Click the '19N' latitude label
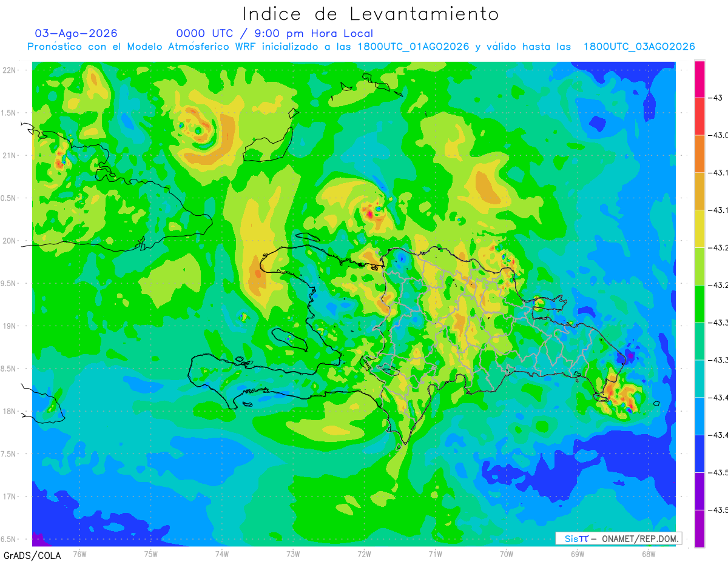 pyautogui.click(x=9, y=326)
